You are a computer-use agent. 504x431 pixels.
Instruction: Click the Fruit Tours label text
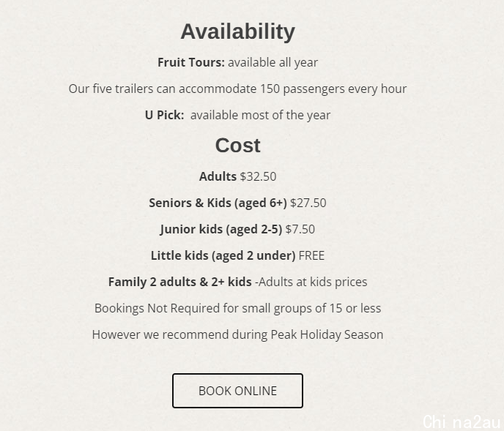191,62
